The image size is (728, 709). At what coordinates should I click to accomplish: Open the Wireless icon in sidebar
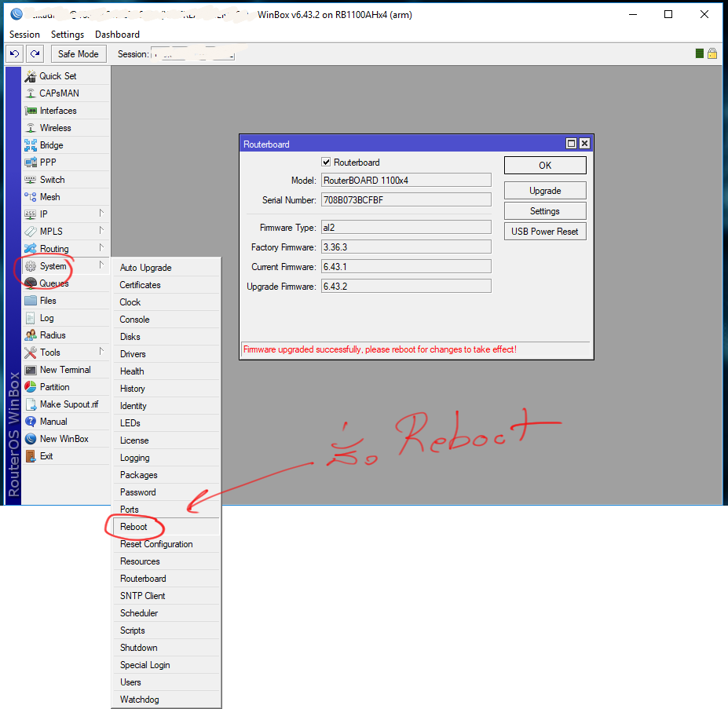point(31,128)
